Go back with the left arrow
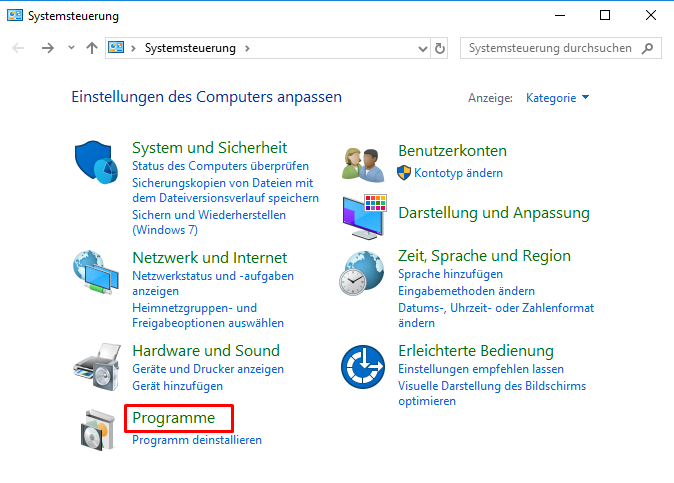The height and width of the screenshot is (483, 674). (18, 48)
